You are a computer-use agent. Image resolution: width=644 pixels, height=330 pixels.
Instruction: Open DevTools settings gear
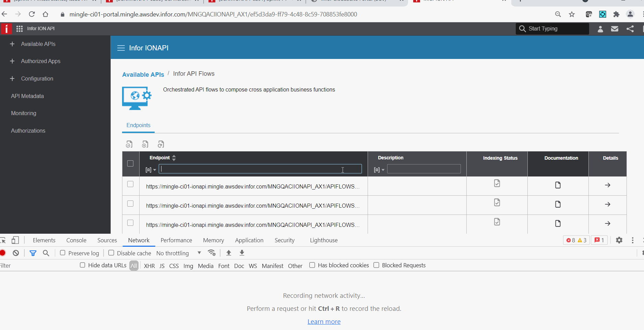(x=619, y=240)
